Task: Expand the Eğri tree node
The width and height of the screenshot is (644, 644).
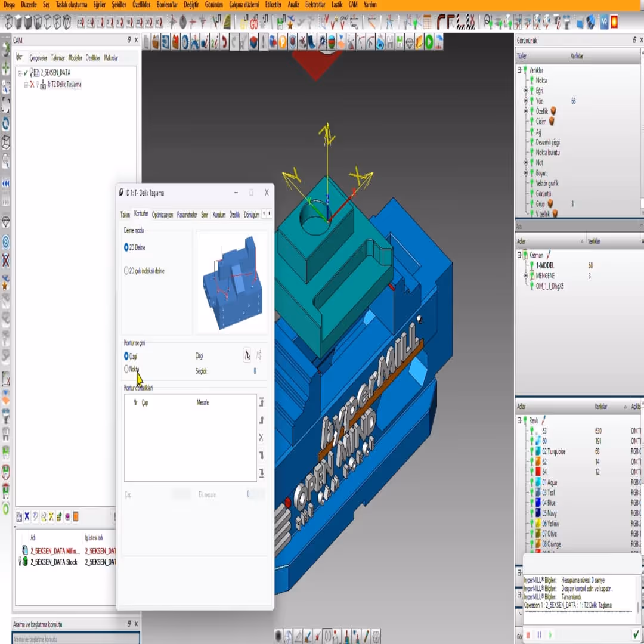Action: 526,90
